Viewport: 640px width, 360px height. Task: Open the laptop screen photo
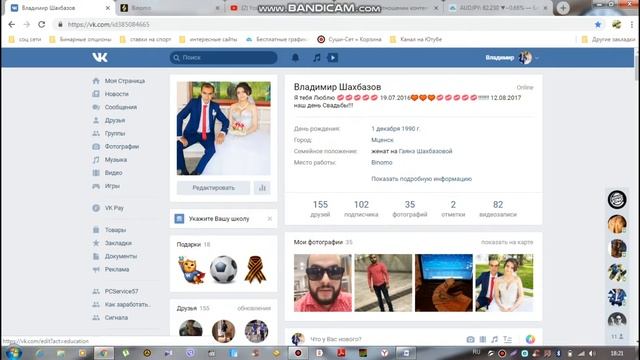(x=444, y=283)
